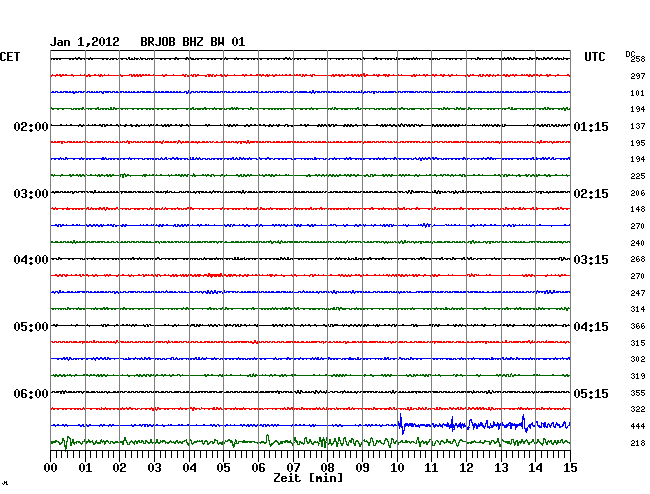Select the CET time label "03:00"
Screen dimensions: 650x494
point(31,194)
